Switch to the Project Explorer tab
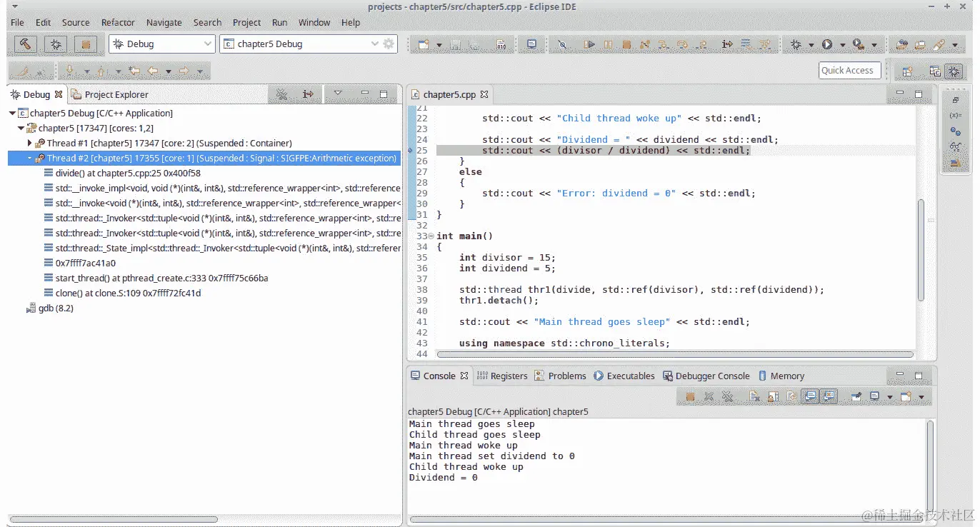 click(110, 94)
